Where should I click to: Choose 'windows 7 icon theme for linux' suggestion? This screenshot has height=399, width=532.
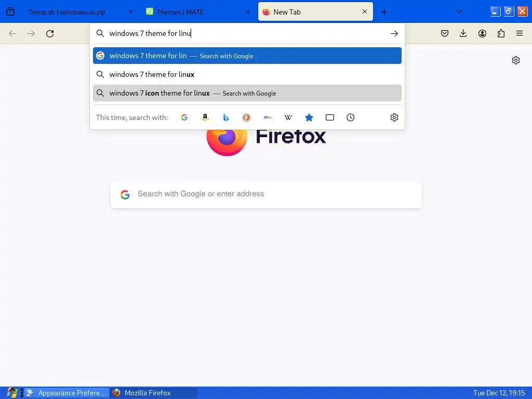tap(247, 93)
